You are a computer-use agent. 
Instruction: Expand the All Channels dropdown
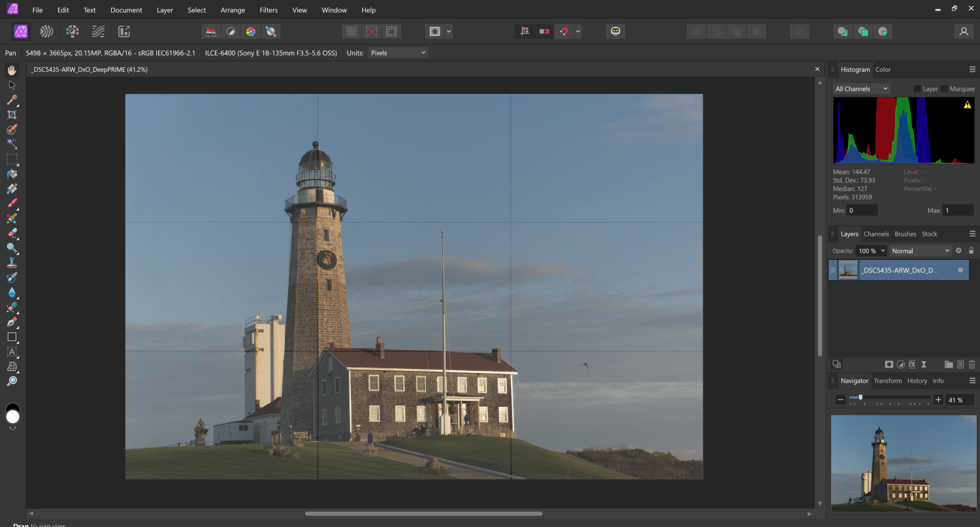[862, 89]
